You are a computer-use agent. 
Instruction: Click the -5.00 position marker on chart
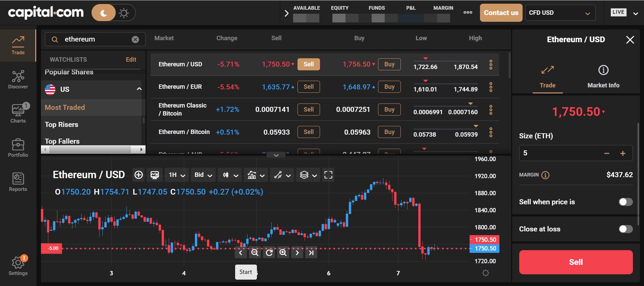[x=52, y=248]
